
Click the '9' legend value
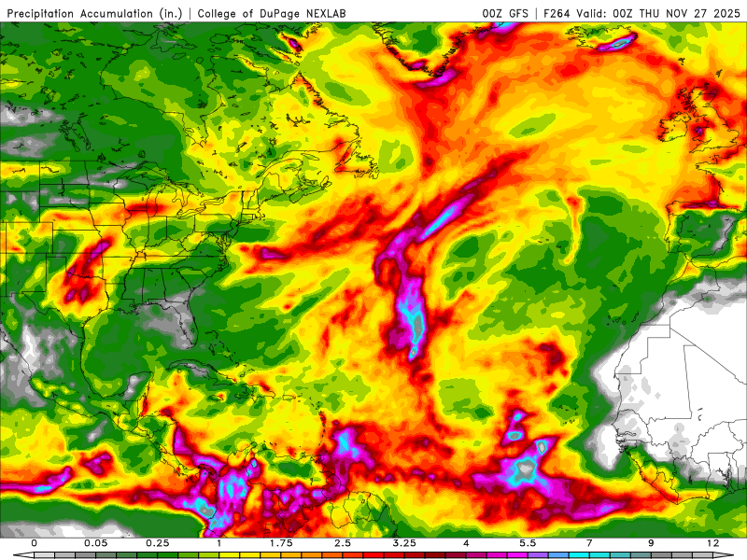coord(651,543)
